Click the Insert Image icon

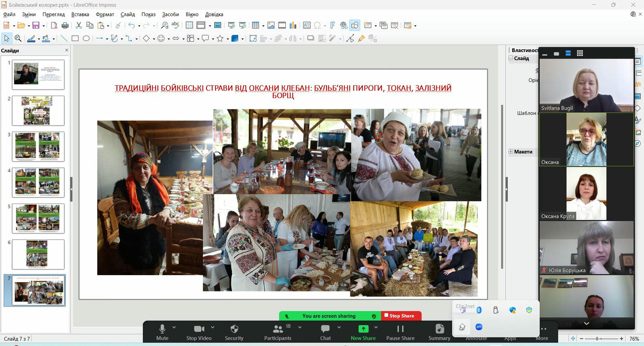(x=271, y=25)
